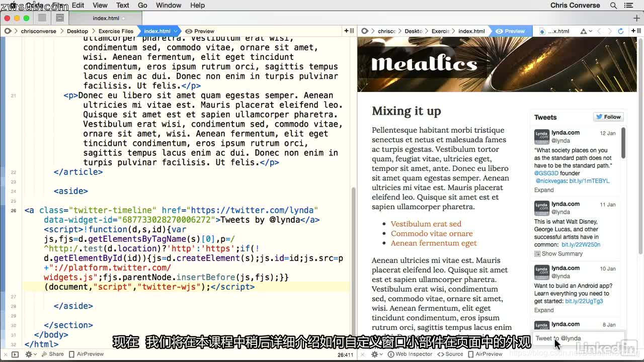This screenshot has width=644, height=362.
Task: Add a new tab with plus button
Action: tap(636, 18)
